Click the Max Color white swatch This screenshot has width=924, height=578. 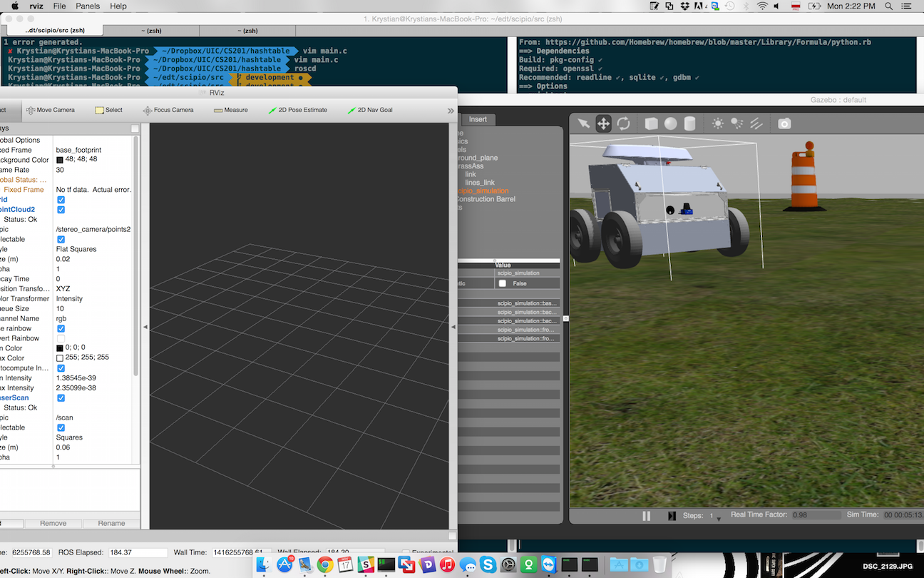(x=60, y=358)
